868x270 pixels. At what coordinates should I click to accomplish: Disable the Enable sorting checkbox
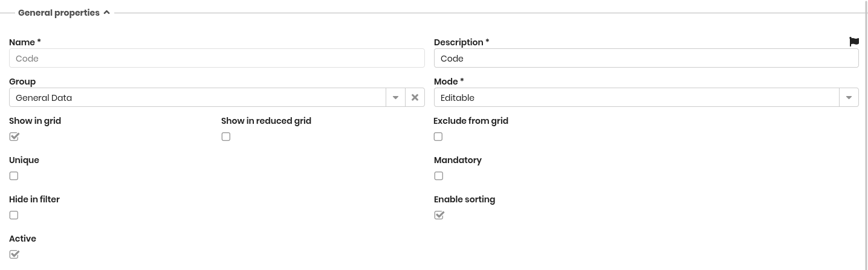(439, 215)
